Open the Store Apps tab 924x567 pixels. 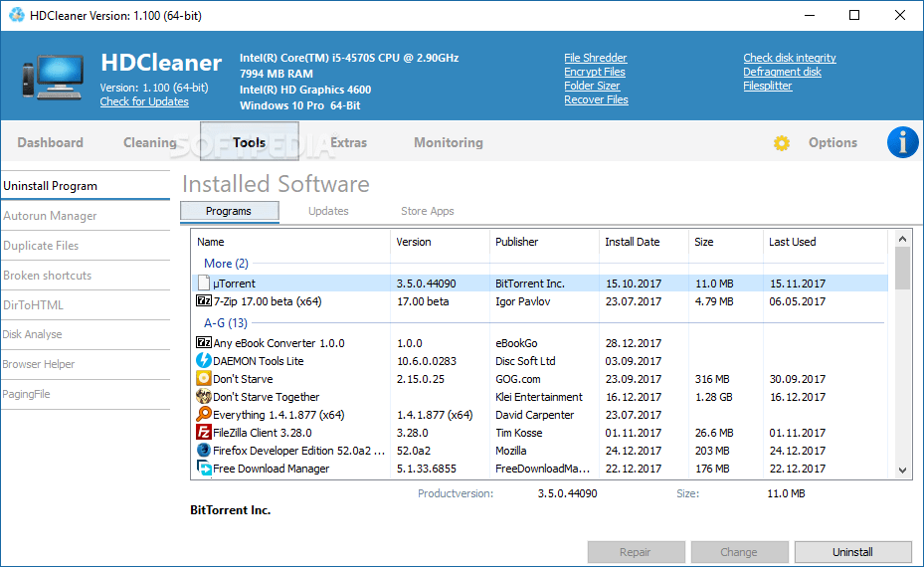coord(427,211)
